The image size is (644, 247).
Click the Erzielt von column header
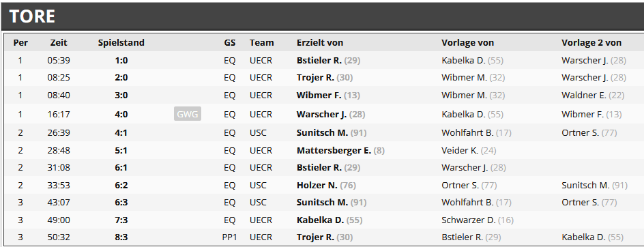pos(320,43)
